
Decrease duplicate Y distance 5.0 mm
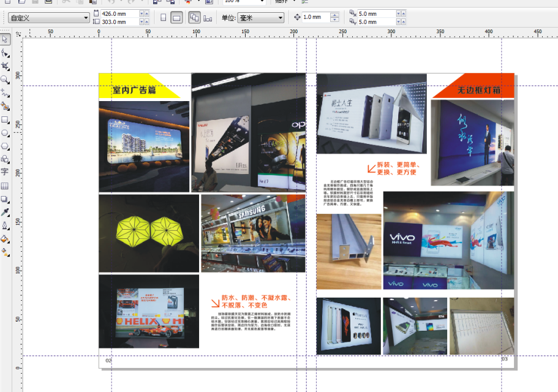[398, 21]
